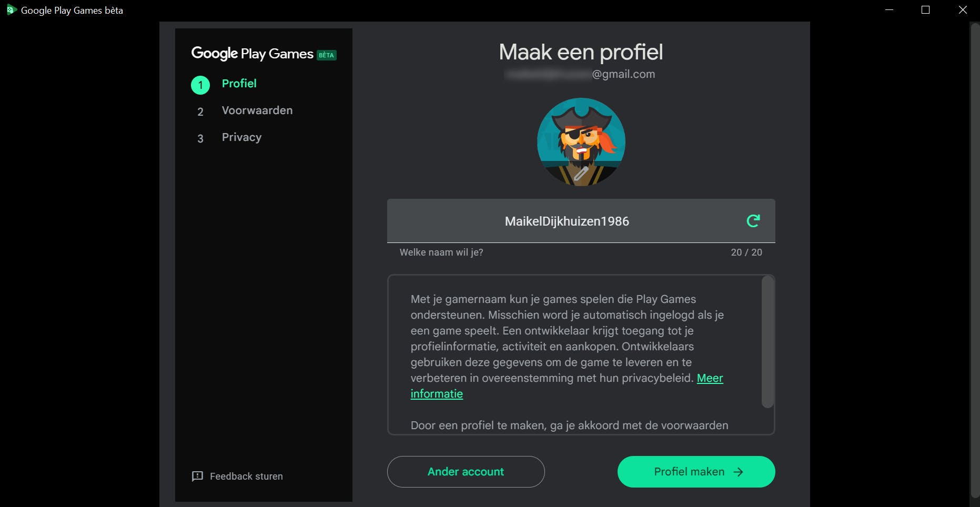Click the Feedback sturen speech bubble icon

pyautogui.click(x=197, y=476)
